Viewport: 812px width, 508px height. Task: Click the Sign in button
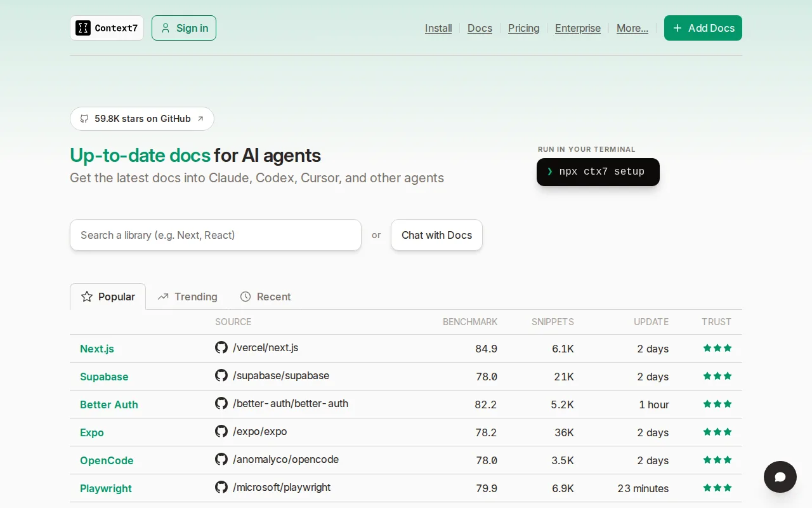184,28
